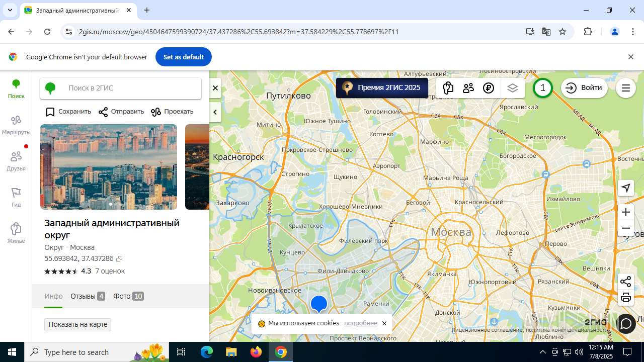This screenshot has height=362, width=644.
Task: Click the Войти login button
Action: click(584, 88)
